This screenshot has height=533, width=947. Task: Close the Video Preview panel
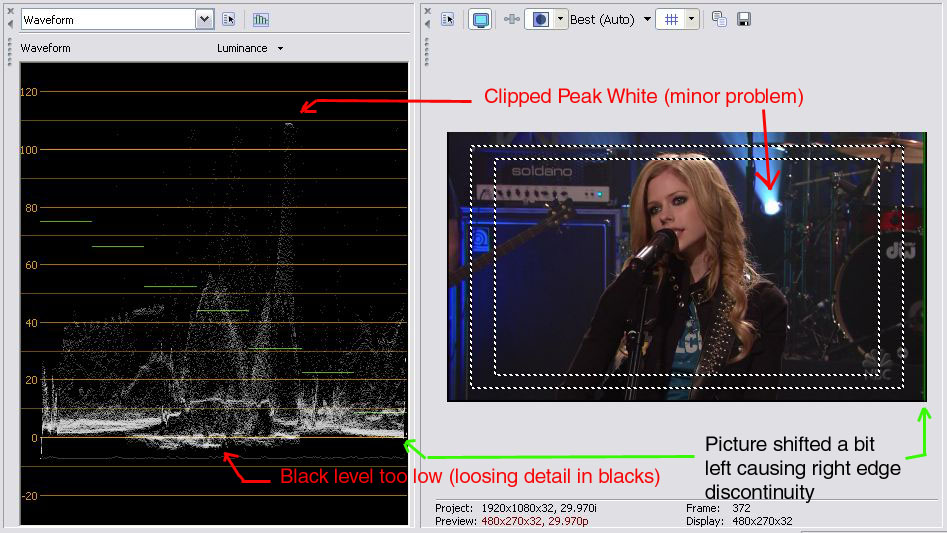[428, 11]
